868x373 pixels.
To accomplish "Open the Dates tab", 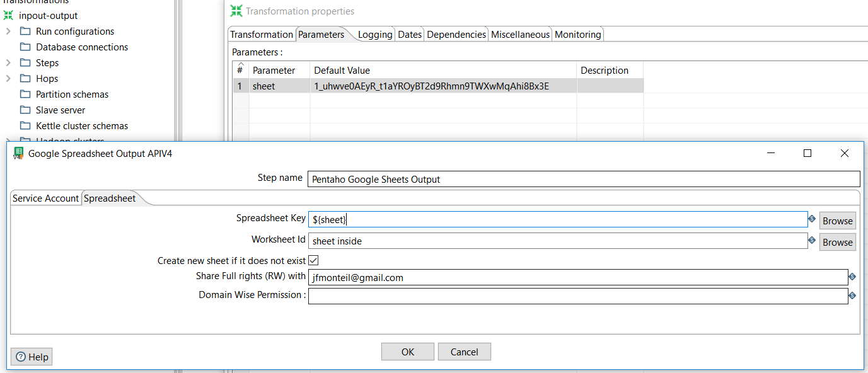I will coord(410,35).
